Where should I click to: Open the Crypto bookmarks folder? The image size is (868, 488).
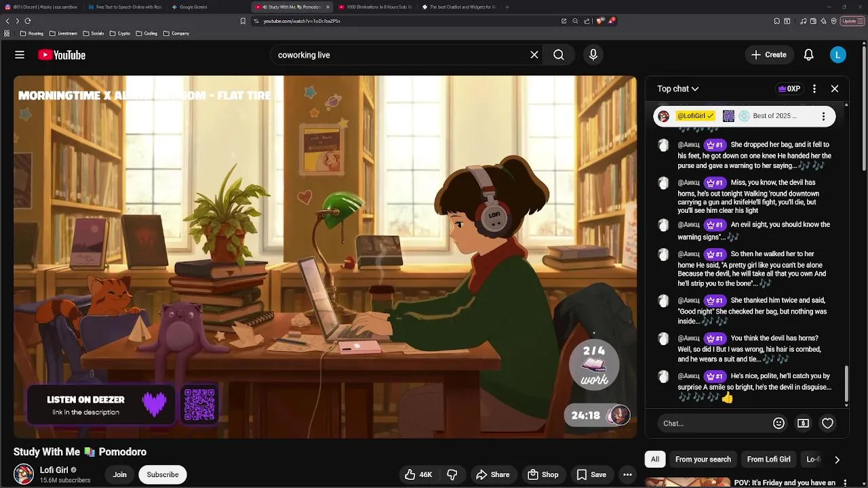point(120,33)
